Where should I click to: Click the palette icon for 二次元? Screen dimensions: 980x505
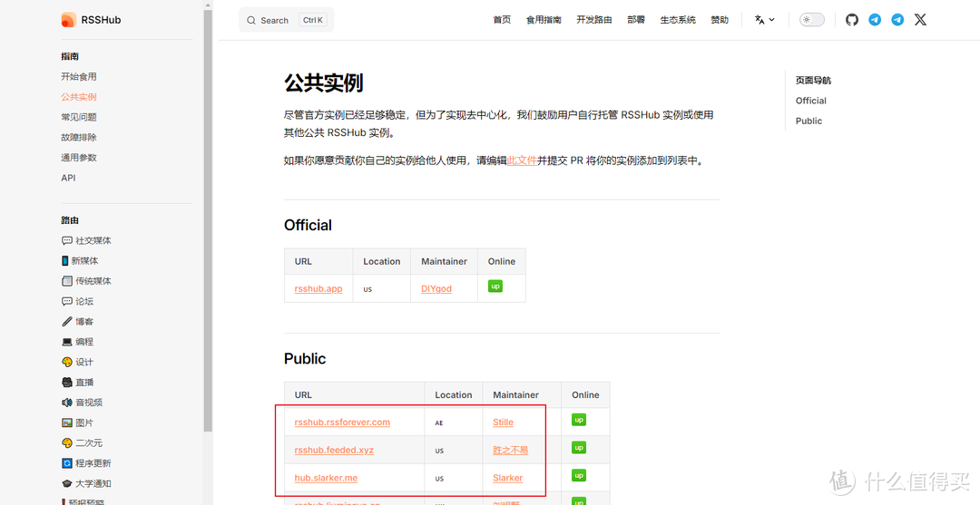(x=67, y=442)
